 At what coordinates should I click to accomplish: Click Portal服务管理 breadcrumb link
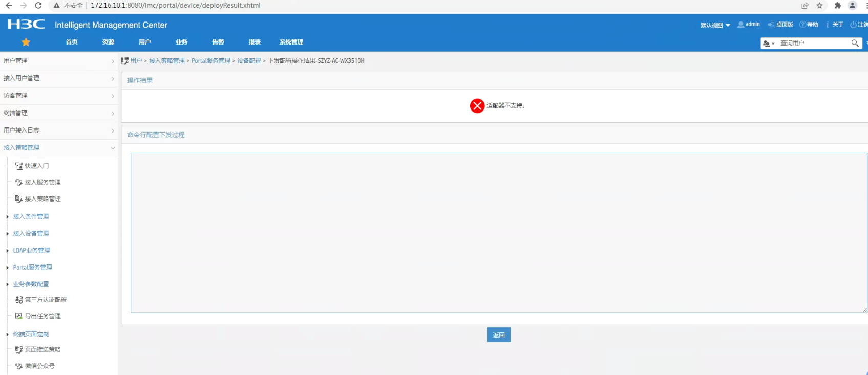211,61
